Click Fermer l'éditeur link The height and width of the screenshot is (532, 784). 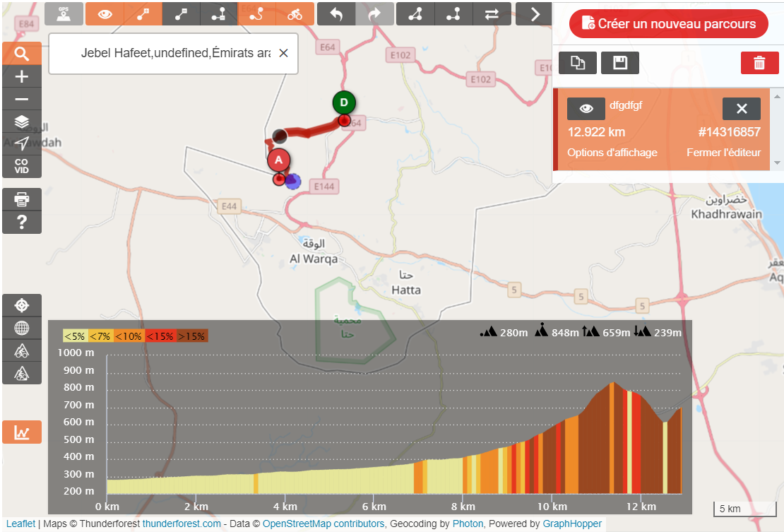click(723, 153)
